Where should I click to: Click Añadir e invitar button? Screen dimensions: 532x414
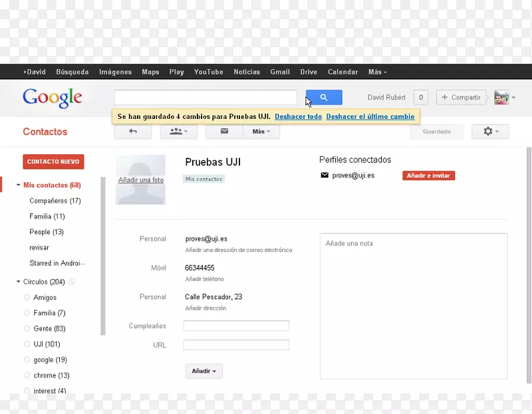click(428, 175)
